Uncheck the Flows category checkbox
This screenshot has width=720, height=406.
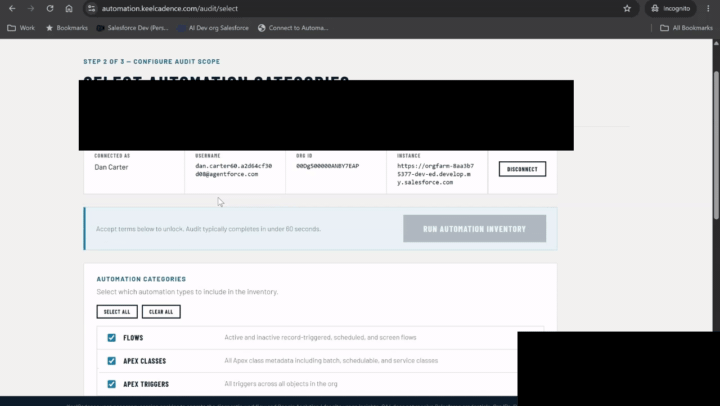(x=112, y=338)
